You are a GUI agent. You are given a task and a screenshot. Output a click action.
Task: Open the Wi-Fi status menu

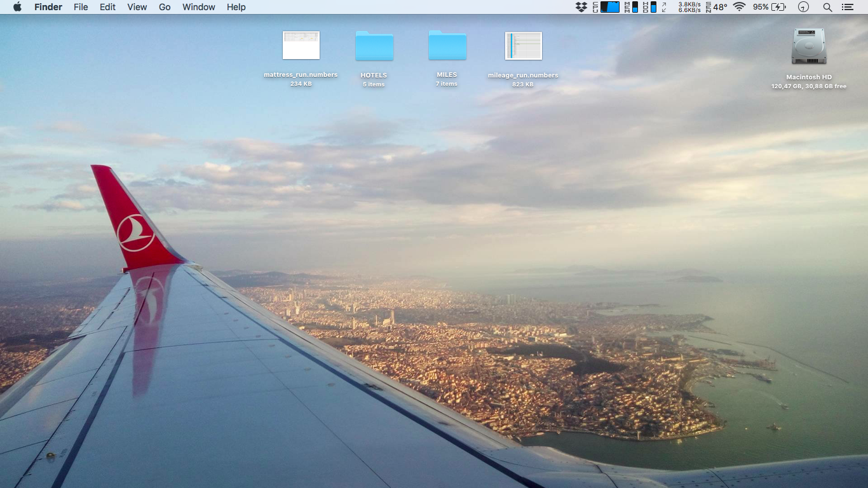739,7
